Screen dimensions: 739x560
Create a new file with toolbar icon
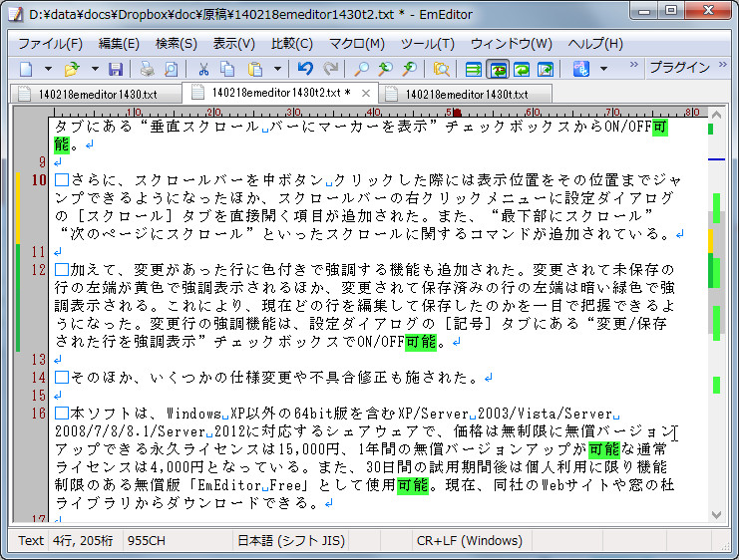pos(26,69)
